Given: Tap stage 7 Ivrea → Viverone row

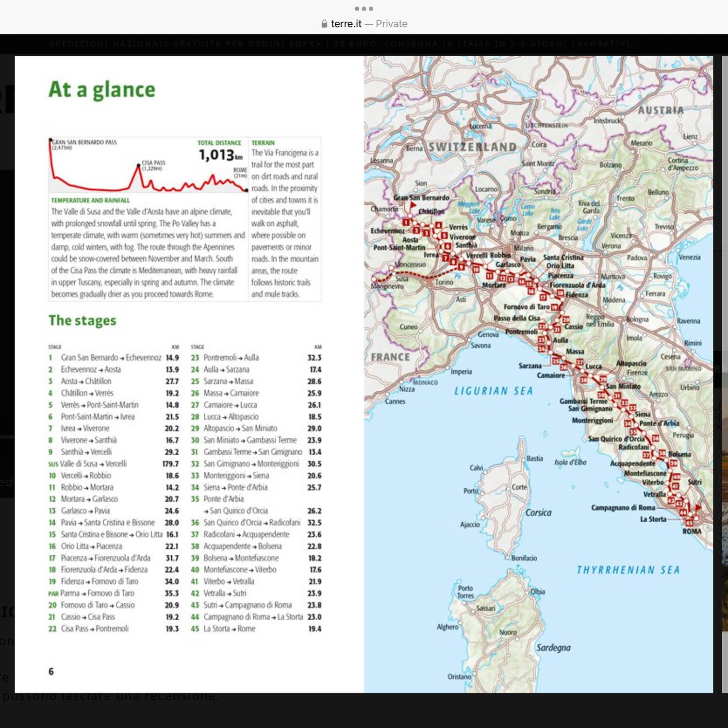Looking at the screenshot, I should click(114, 429).
